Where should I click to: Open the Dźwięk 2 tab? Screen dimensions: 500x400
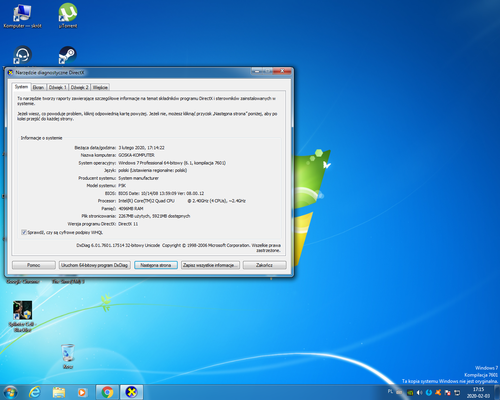click(x=79, y=87)
